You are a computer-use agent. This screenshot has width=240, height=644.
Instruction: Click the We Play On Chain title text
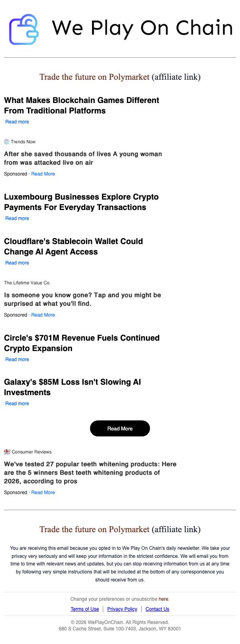[142, 28]
